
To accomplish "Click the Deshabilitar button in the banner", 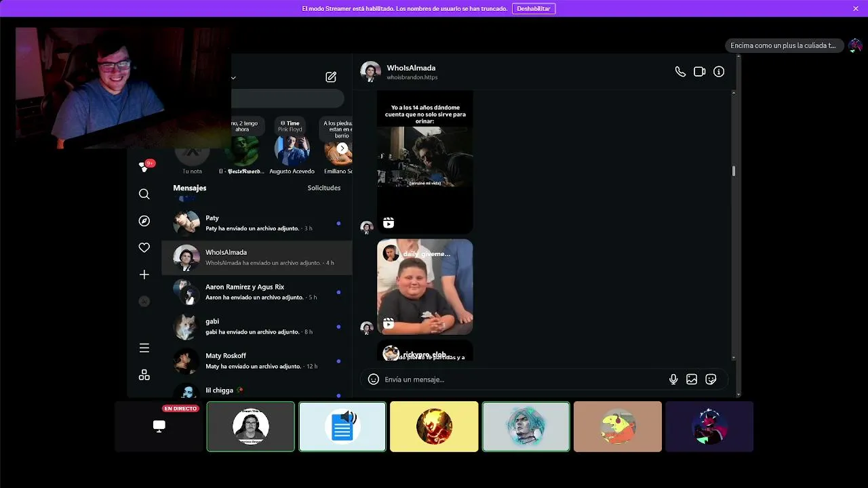I will (x=534, y=9).
